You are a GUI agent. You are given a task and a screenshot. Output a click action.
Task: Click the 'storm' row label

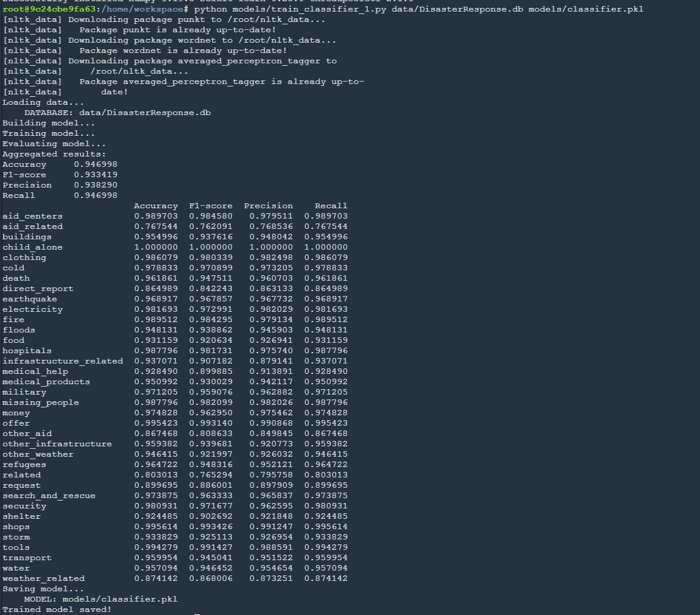pos(16,537)
